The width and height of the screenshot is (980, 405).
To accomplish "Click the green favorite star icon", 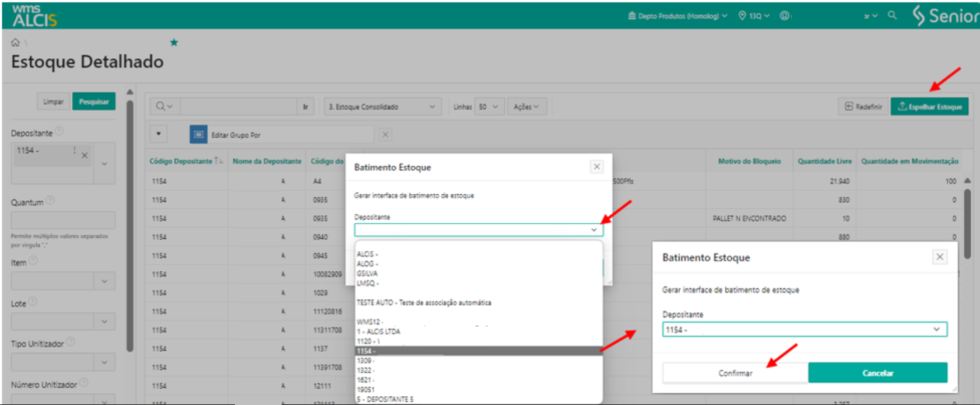I will 174,42.
